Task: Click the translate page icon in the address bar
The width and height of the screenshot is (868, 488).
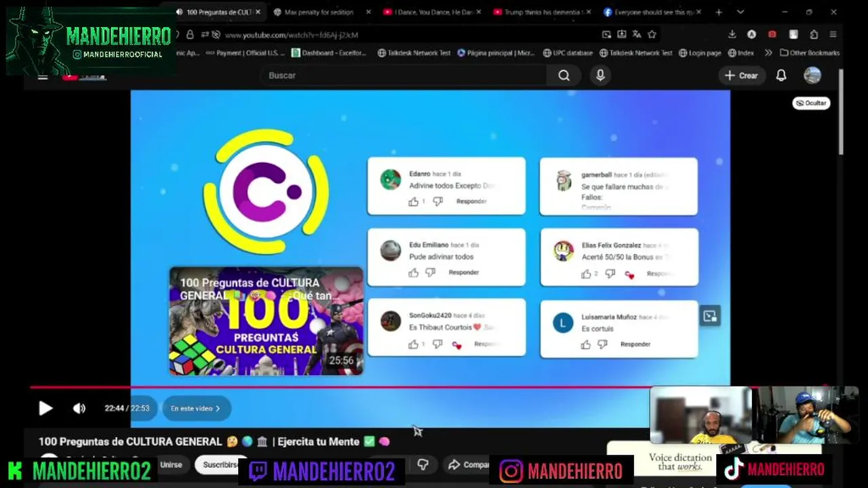Action: 637,35
